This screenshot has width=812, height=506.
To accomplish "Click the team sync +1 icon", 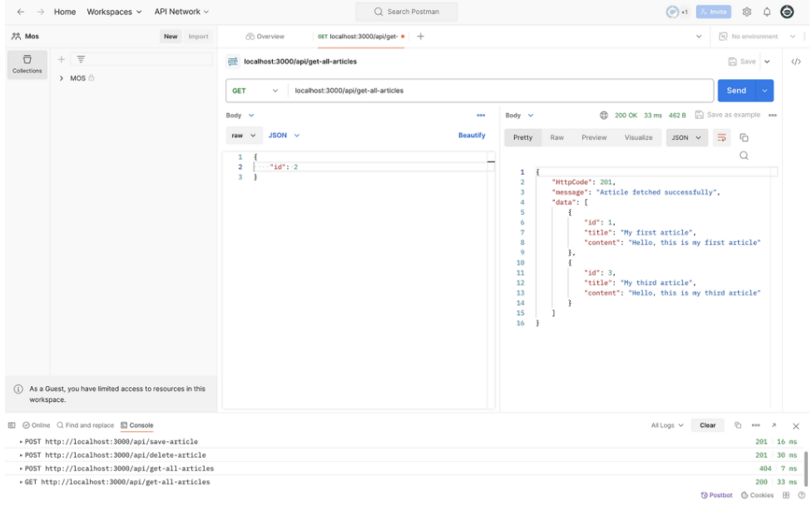I will click(676, 12).
